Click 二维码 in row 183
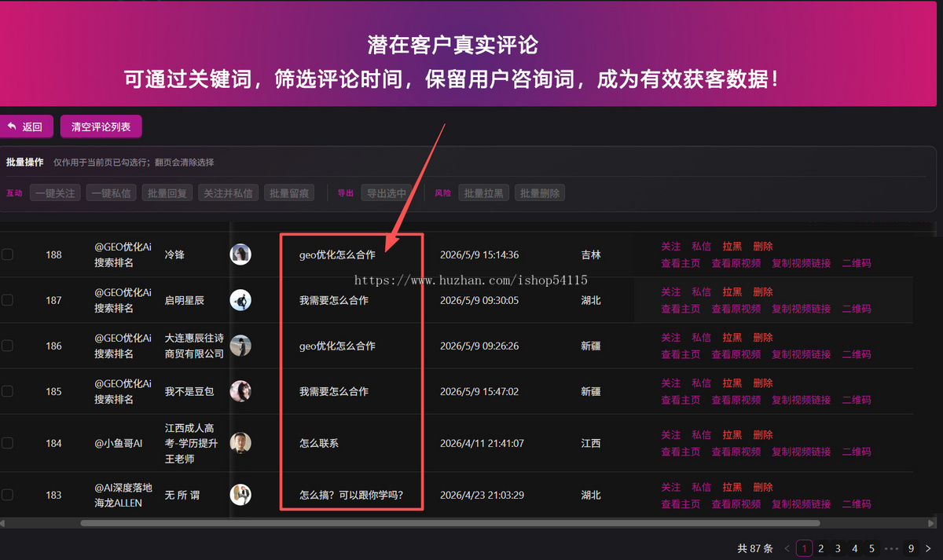This screenshot has height=560, width=943. (857, 503)
